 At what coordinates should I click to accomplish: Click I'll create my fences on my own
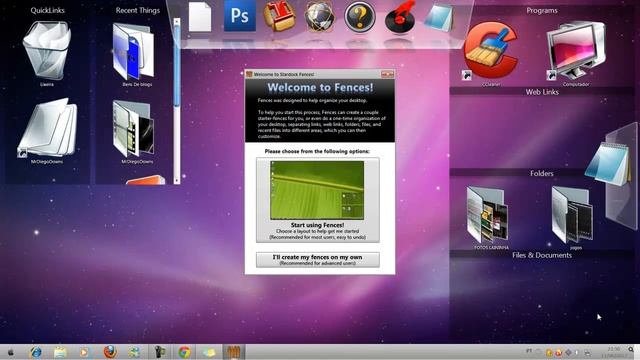point(318,260)
